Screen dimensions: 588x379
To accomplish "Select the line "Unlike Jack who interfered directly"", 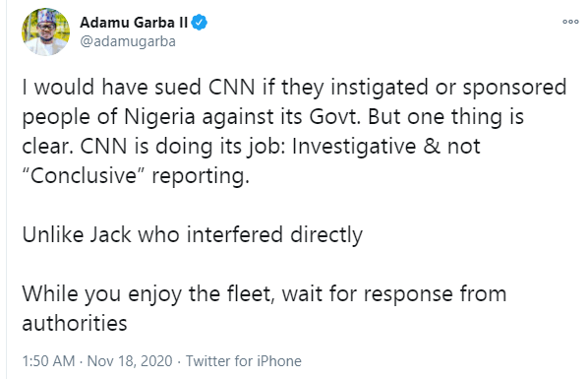I will tap(193, 234).
